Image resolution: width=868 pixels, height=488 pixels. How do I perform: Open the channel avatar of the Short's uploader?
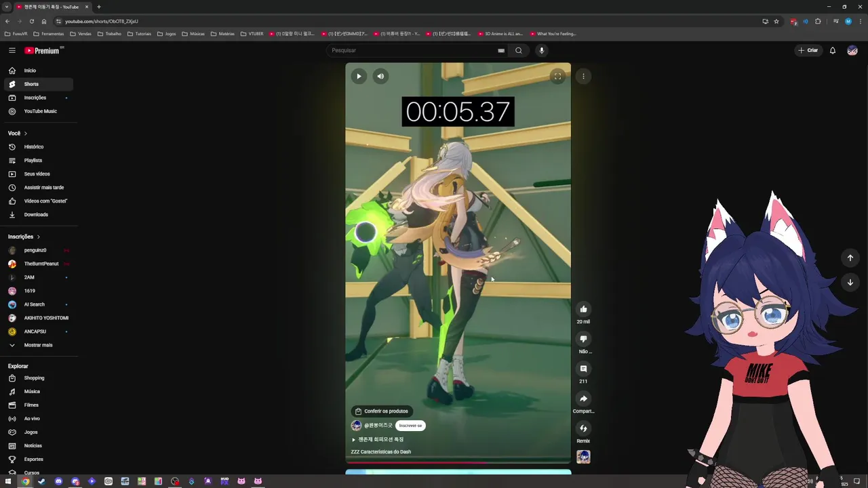click(356, 426)
